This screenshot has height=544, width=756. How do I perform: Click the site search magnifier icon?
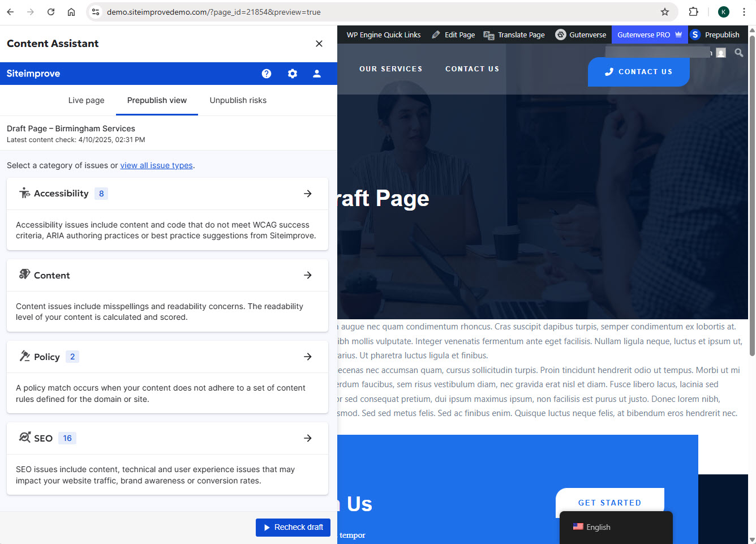pyautogui.click(x=738, y=53)
